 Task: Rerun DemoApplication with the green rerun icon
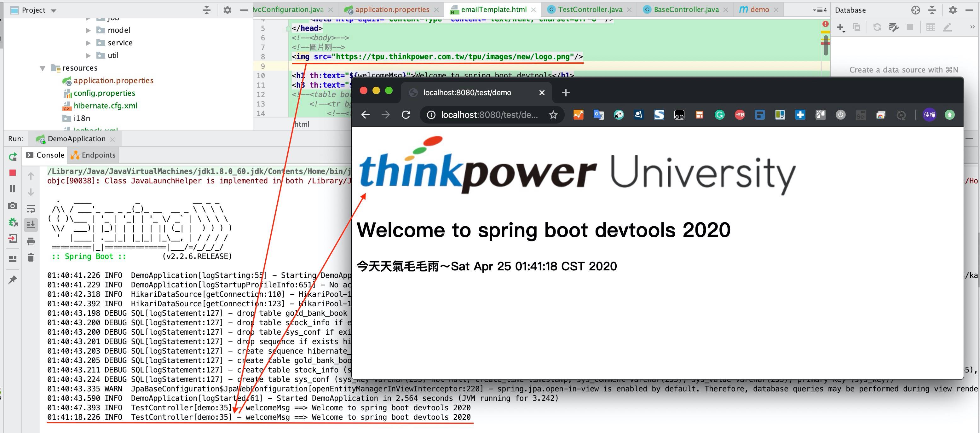coord(13,156)
